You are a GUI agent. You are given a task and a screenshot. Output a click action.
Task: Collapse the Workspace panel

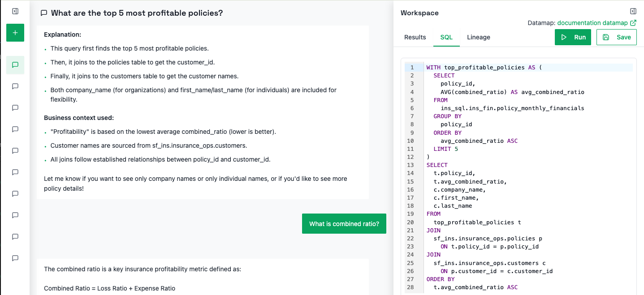633,11
